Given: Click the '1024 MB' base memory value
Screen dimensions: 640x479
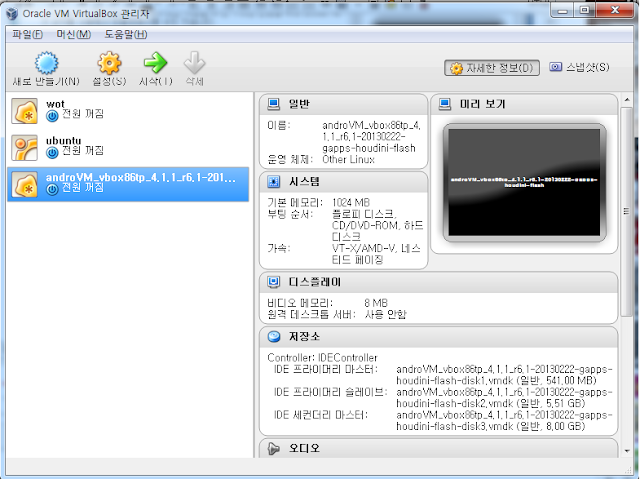Looking at the screenshot, I should [x=351, y=203].
